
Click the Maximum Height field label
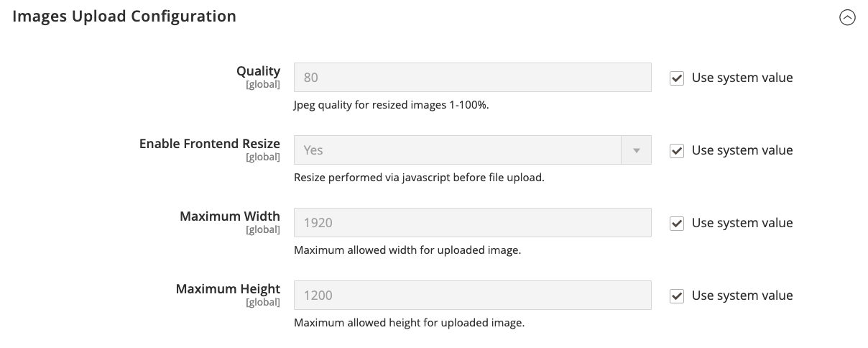pyautogui.click(x=228, y=289)
